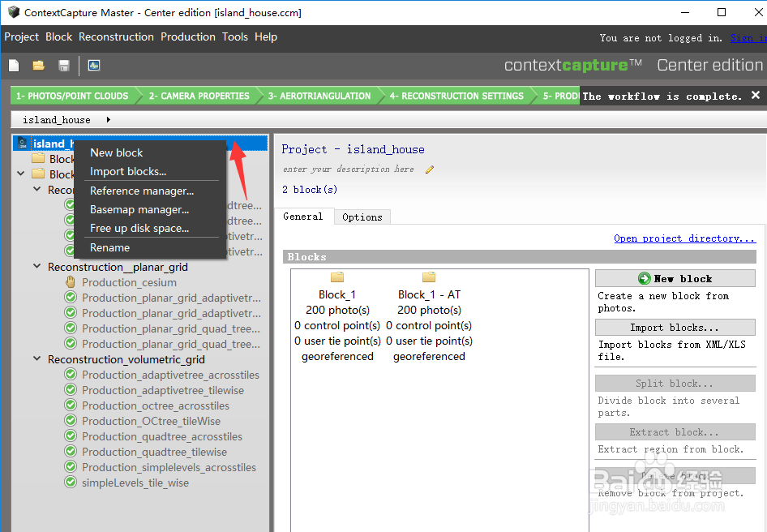Screen dimensions: 767x532
Task: Click the status icon of Production_OCtree_tileWise
Action: point(71,421)
